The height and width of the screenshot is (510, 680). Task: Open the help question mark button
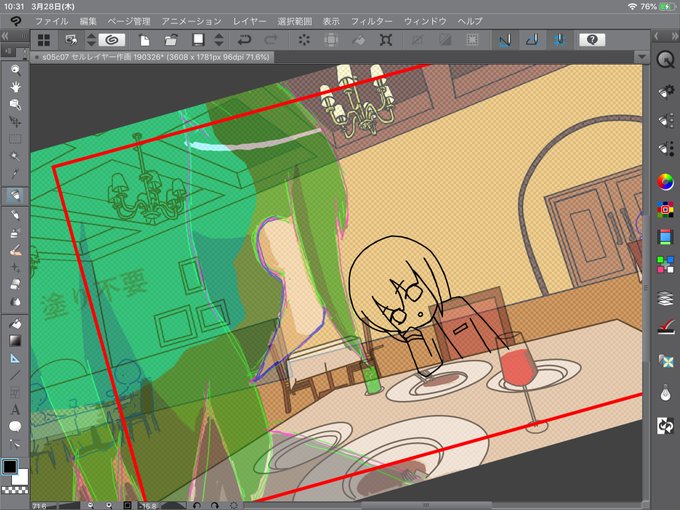[592, 40]
